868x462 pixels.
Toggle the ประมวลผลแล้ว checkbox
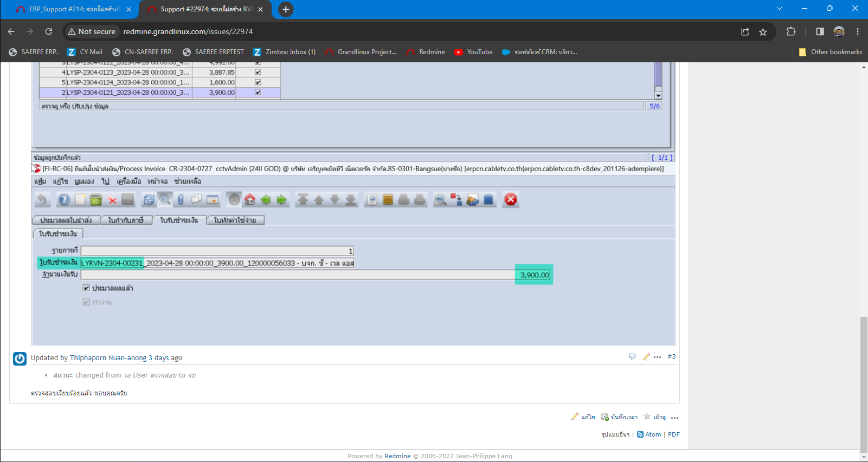(x=86, y=288)
